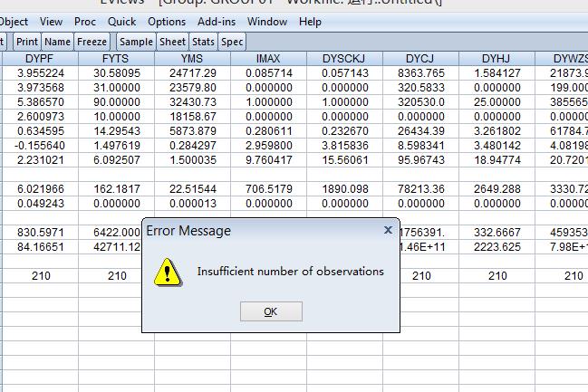588x392 pixels.
Task: Click cell value 31.00000
Action: point(117,88)
